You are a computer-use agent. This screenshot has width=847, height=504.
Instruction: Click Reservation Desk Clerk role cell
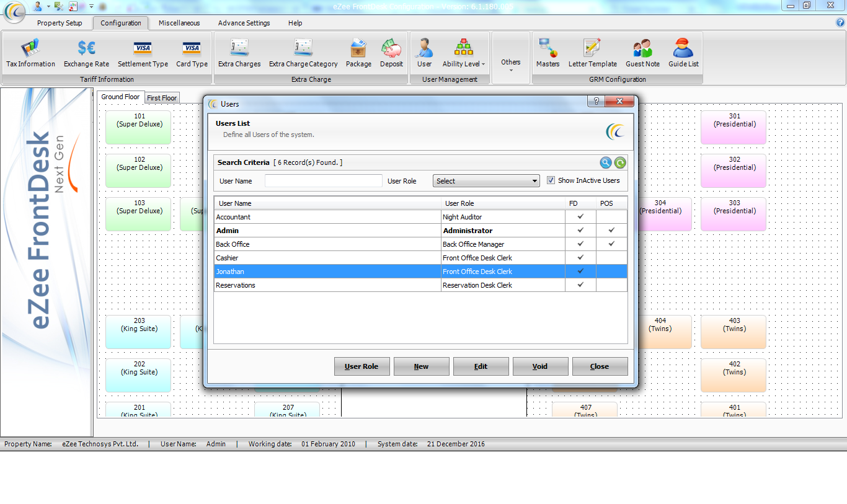503,285
